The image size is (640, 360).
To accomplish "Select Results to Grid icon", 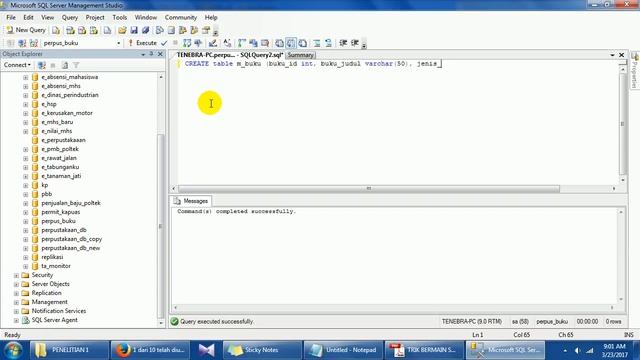I will 291,43.
